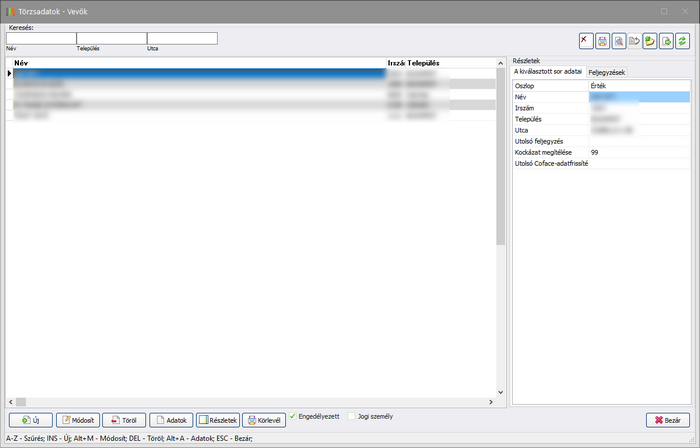The image size is (700, 448).
Task: Switch to the Feljegyzések tab
Action: tap(607, 72)
